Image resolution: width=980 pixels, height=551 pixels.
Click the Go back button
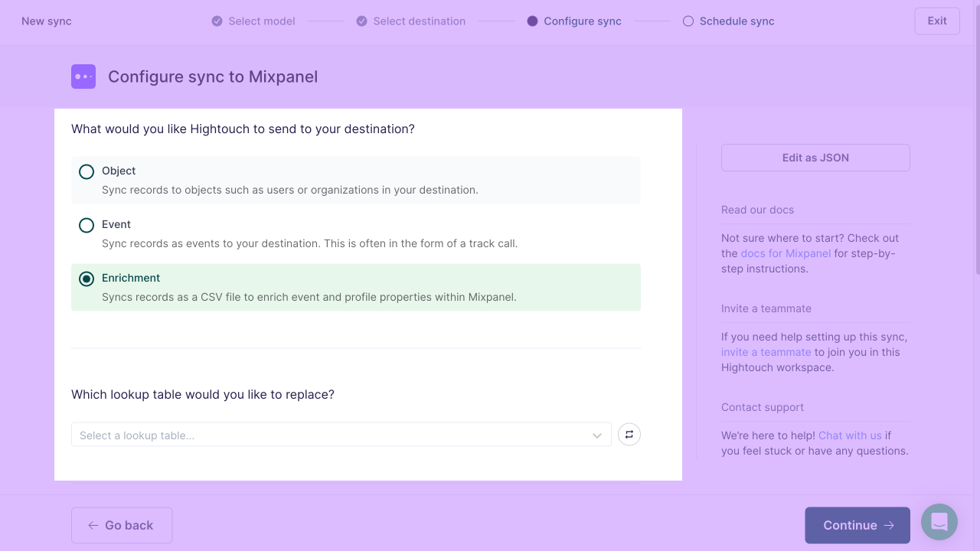(122, 525)
